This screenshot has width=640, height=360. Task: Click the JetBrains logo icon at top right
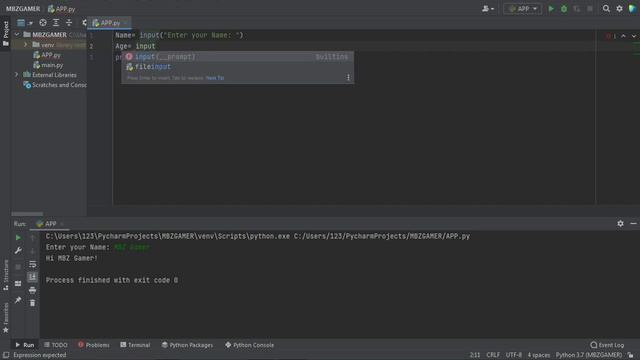point(632,9)
